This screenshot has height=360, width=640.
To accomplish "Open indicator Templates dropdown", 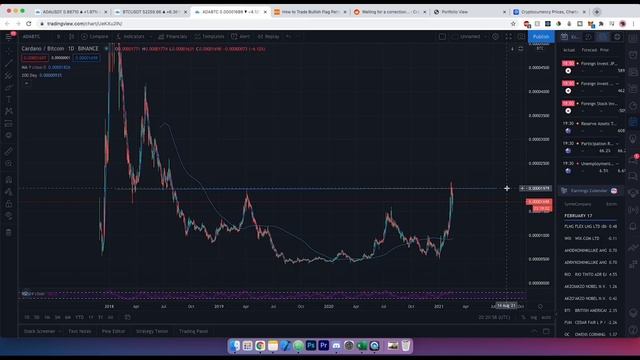I will pos(209,37).
